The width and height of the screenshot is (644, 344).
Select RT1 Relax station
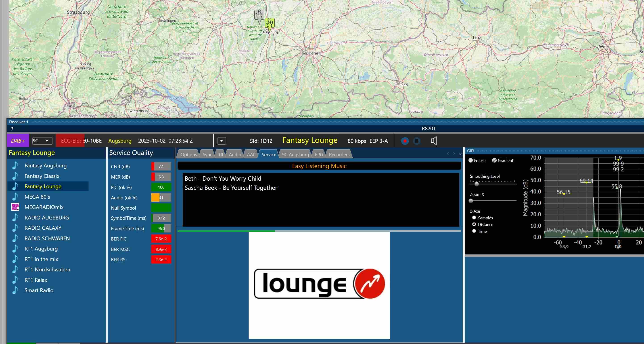[36, 280]
